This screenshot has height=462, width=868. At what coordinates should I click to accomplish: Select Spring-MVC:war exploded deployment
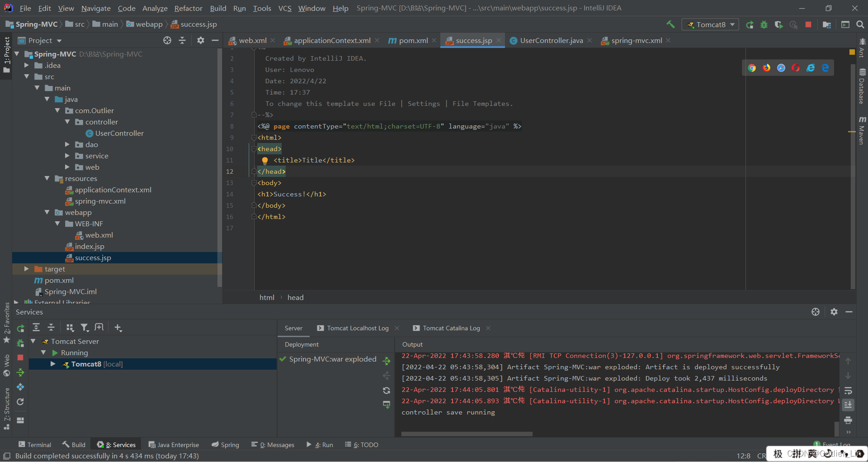pyautogui.click(x=328, y=359)
